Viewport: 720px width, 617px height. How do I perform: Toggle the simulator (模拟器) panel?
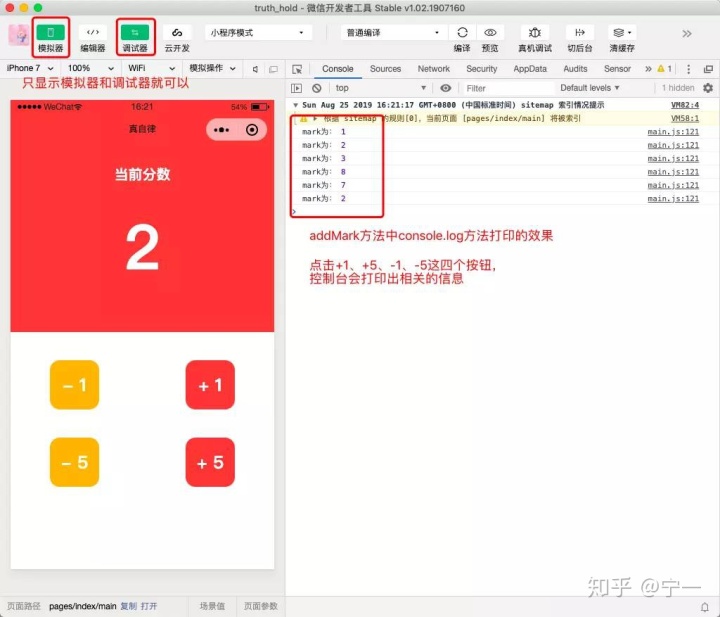[51, 33]
